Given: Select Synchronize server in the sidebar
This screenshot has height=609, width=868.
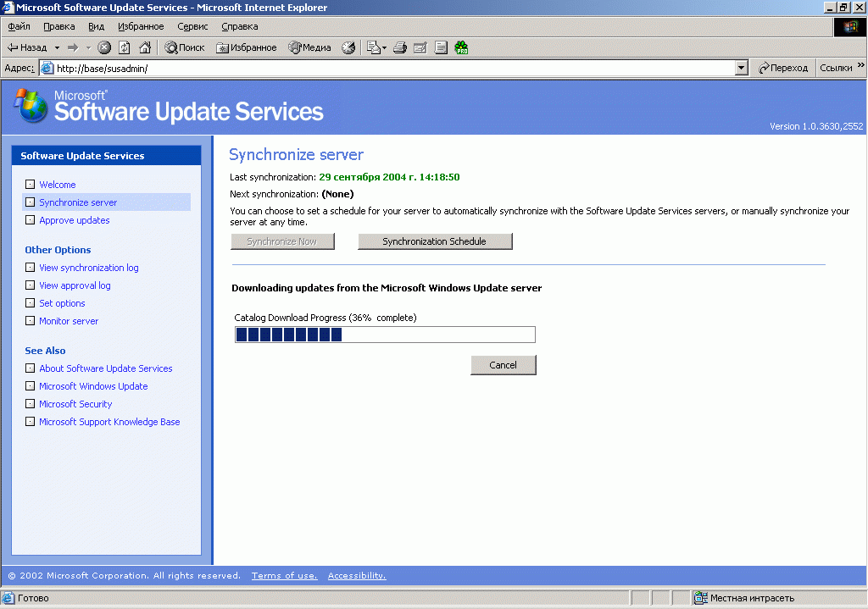Looking at the screenshot, I should point(78,202).
